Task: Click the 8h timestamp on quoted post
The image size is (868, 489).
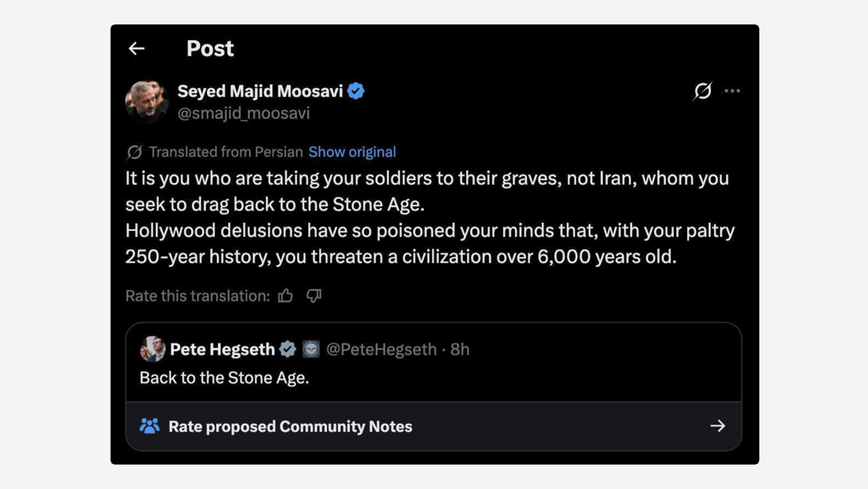Action: [x=460, y=349]
